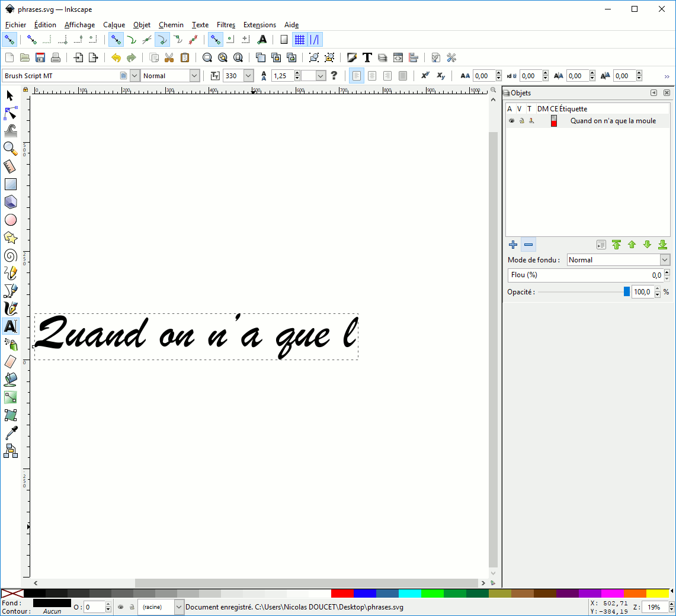Image resolution: width=676 pixels, height=616 pixels.
Task: Select the Zoom magnifier tool
Action: tap(10, 149)
